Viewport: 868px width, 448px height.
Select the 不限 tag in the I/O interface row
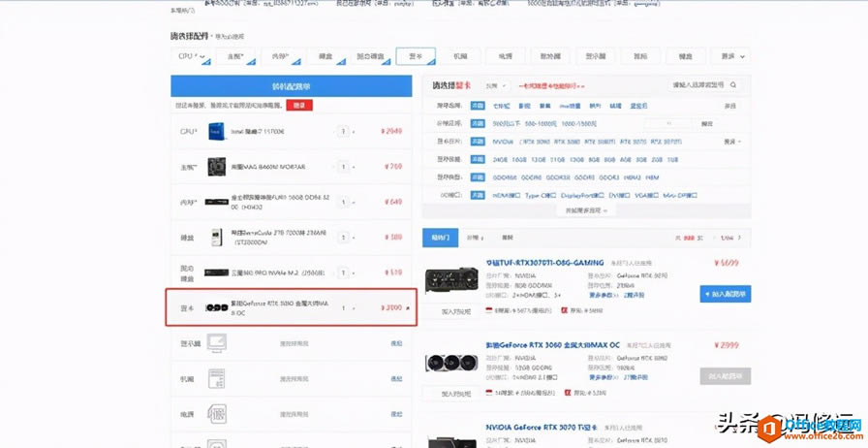pyautogui.click(x=478, y=195)
